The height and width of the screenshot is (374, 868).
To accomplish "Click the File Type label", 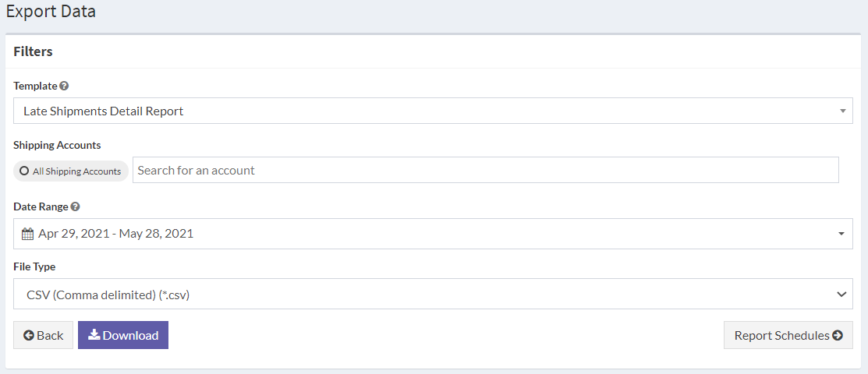I will (x=34, y=266).
